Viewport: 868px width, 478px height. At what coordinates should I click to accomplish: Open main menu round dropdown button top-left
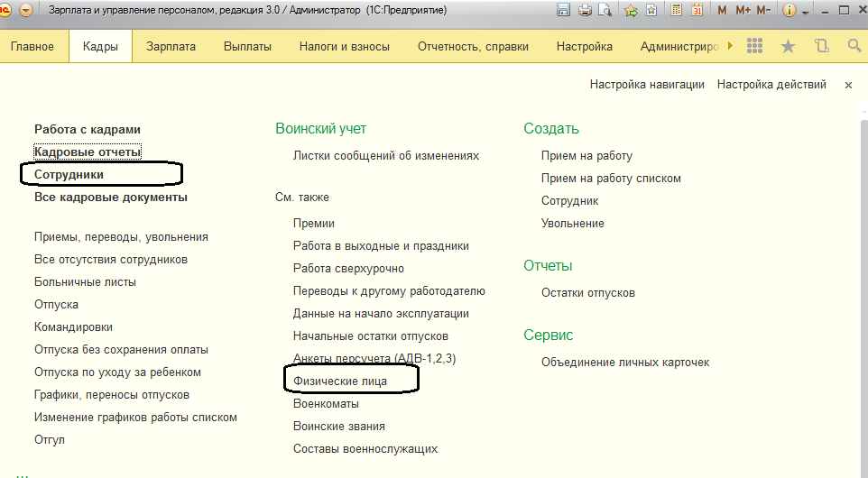tap(25, 10)
